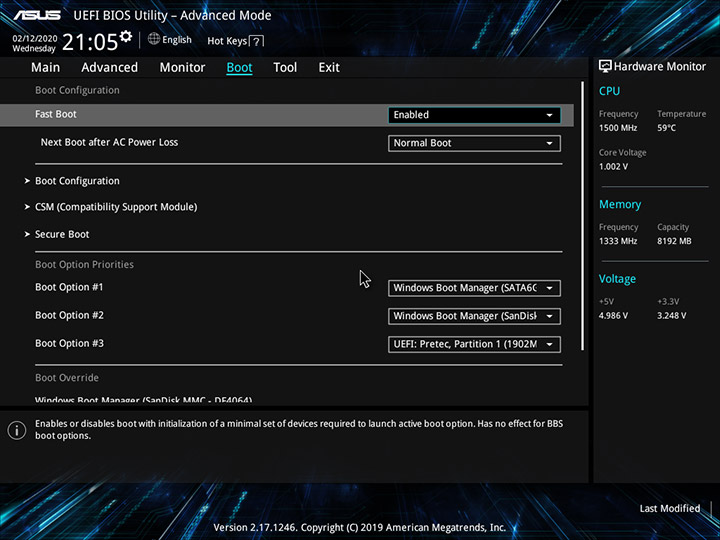
Task: Click the Hot Keys label
Action: coord(227,41)
